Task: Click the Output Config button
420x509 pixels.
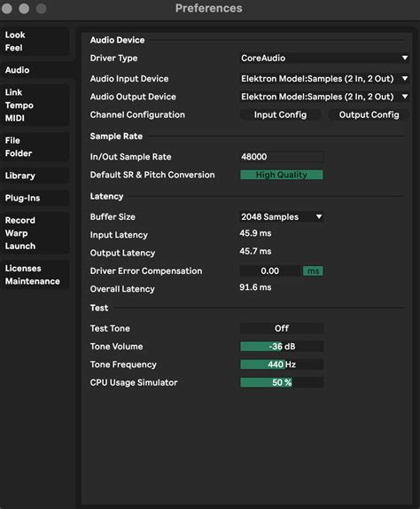Action: coord(369,115)
